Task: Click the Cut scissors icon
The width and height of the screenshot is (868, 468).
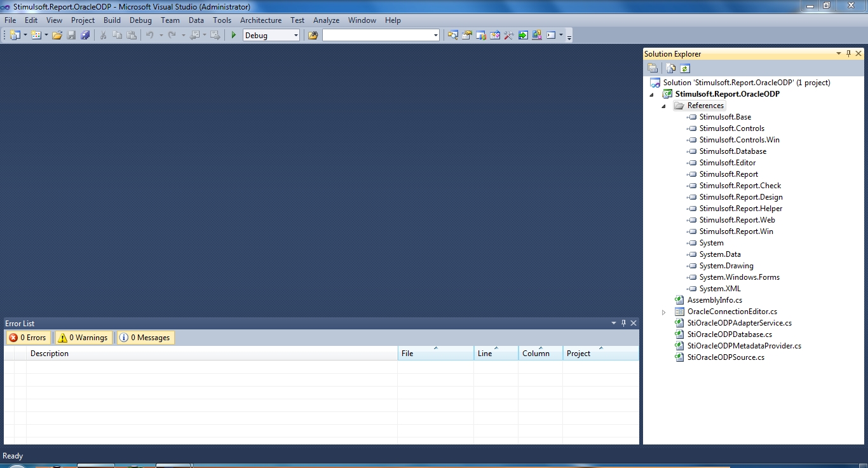Action: pos(103,36)
